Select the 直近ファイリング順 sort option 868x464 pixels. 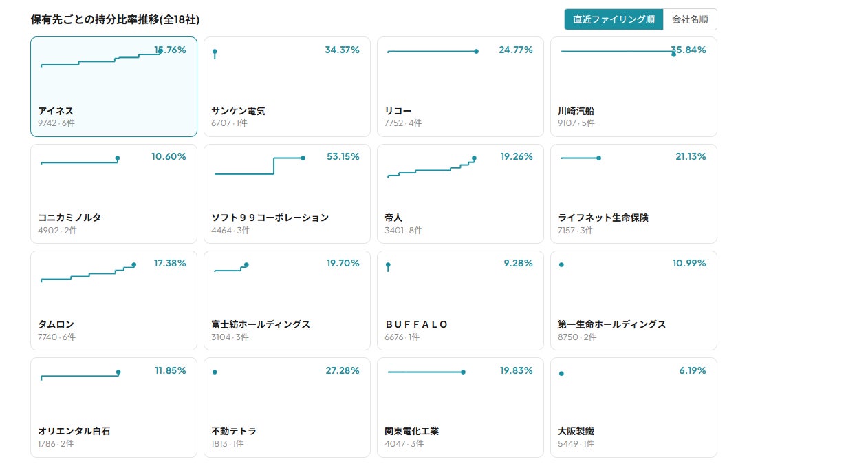pyautogui.click(x=614, y=19)
